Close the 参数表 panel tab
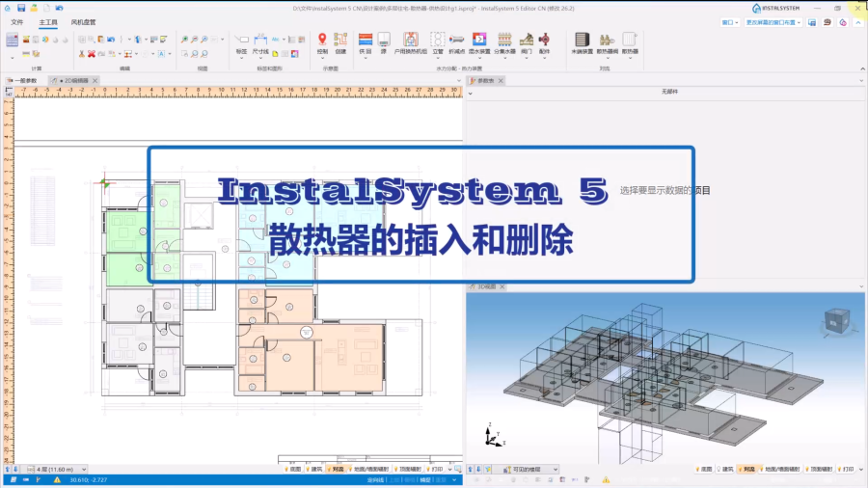Screen dimensions: 868x488 pyautogui.click(x=501, y=81)
